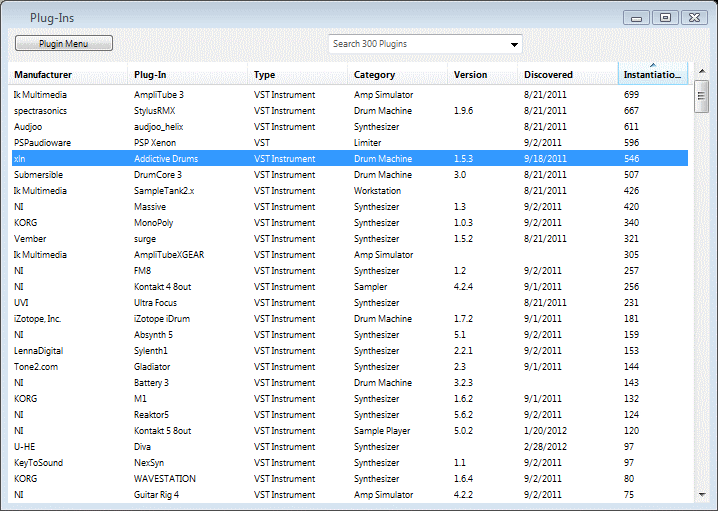The height and width of the screenshot is (511, 718).
Task: Click the vertical scrollbar thumb
Action: click(x=701, y=96)
